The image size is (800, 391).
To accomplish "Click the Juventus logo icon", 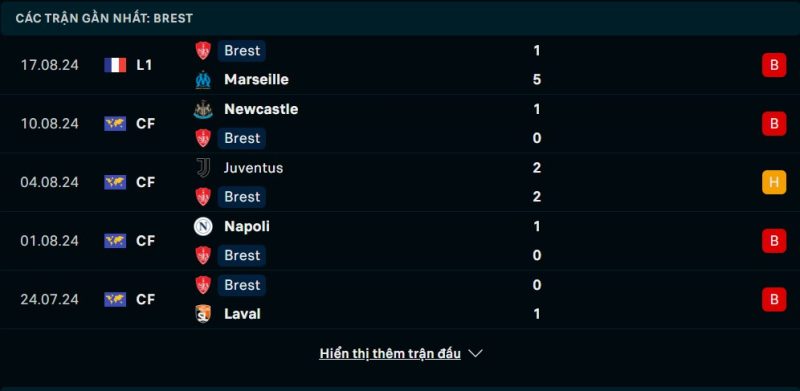I will click(203, 168).
